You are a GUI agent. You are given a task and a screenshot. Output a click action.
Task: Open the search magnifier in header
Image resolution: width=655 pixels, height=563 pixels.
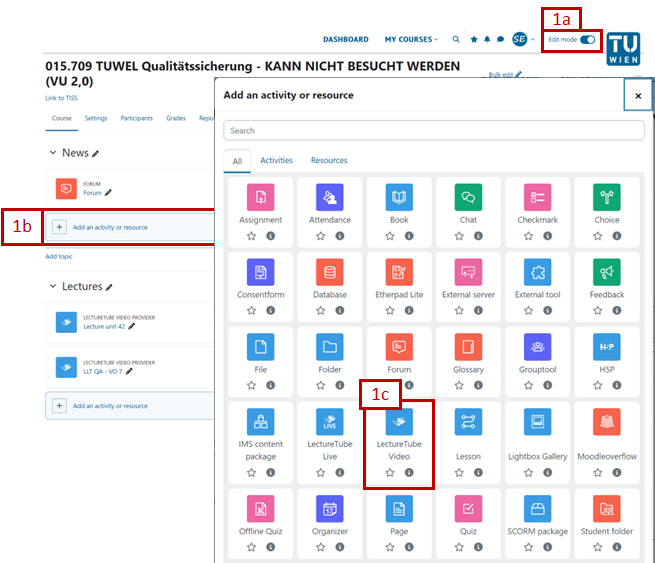coord(456,39)
